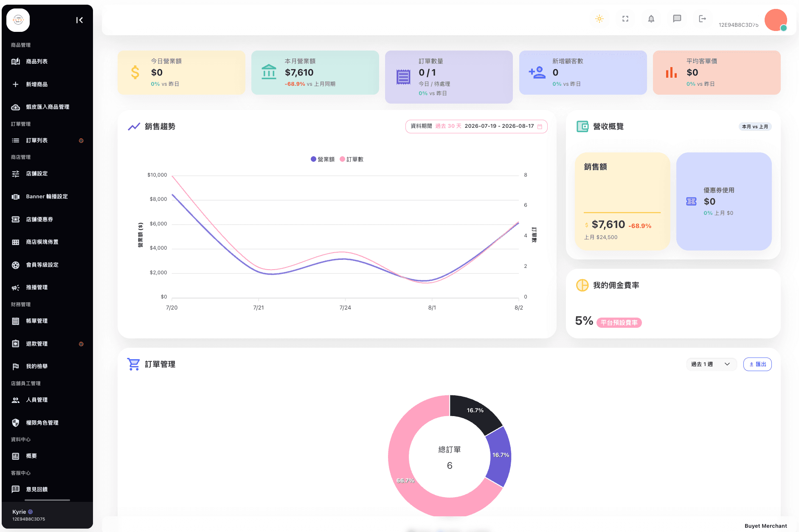Screen dimensions: 799x532
Task: Open the 資料期間 date range picker
Action: point(476,127)
